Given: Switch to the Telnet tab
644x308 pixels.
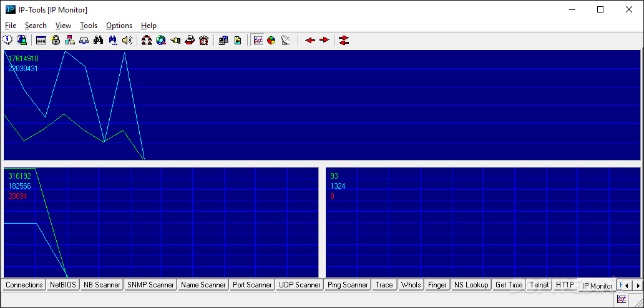Looking at the screenshot, I should point(539,285).
